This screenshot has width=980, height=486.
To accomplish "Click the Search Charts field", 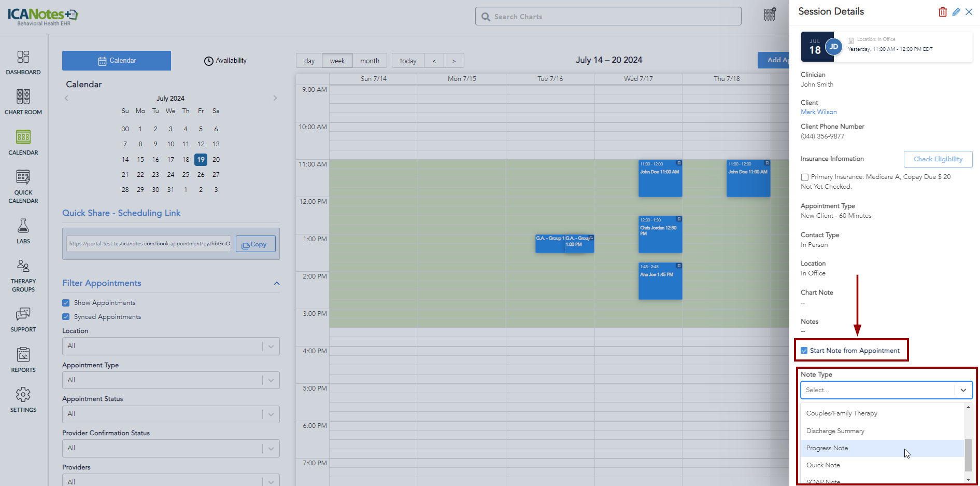I will coord(608,17).
